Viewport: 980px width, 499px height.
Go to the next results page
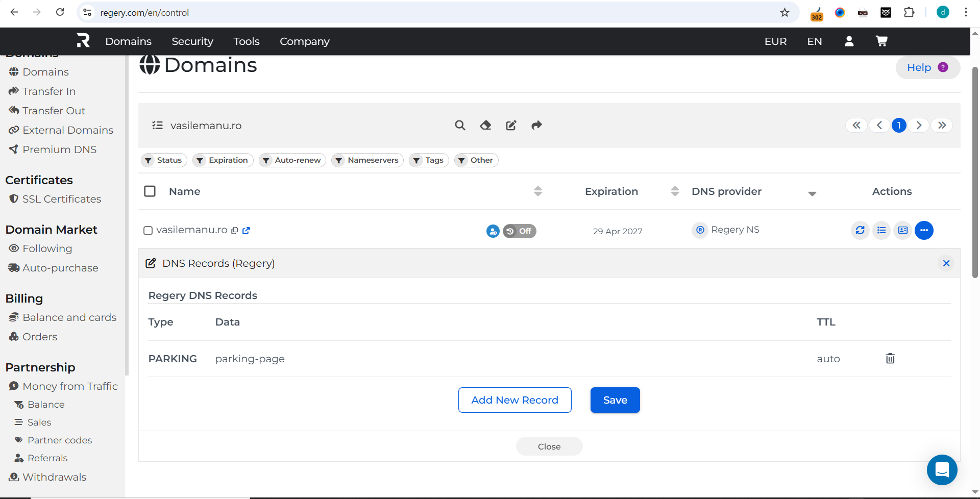919,126
